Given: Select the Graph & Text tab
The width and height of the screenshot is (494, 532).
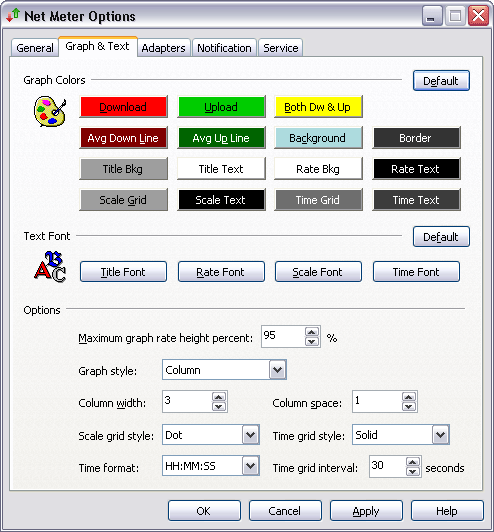Looking at the screenshot, I should (97, 46).
